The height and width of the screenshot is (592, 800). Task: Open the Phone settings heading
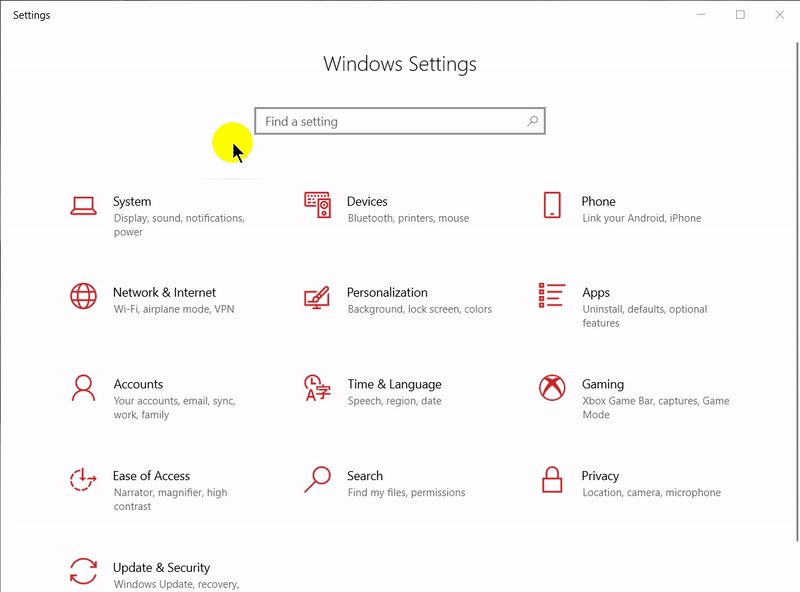(598, 201)
